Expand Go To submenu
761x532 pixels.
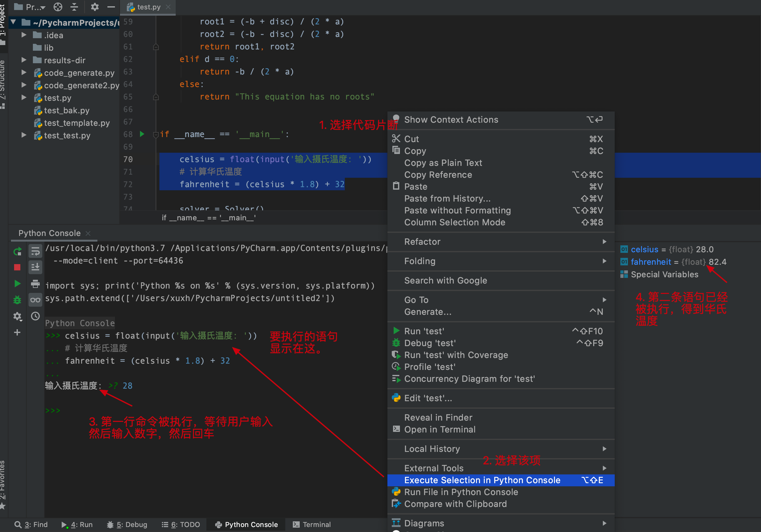tap(501, 300)
